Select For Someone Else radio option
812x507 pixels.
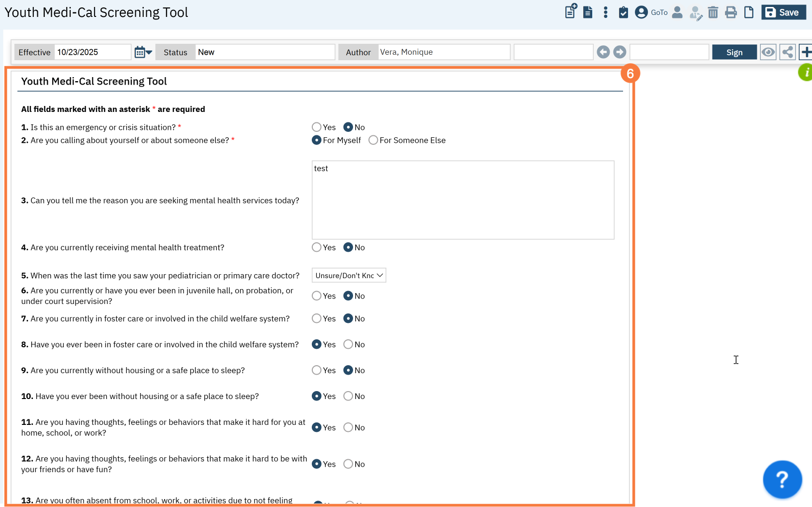tap(373, 140)
